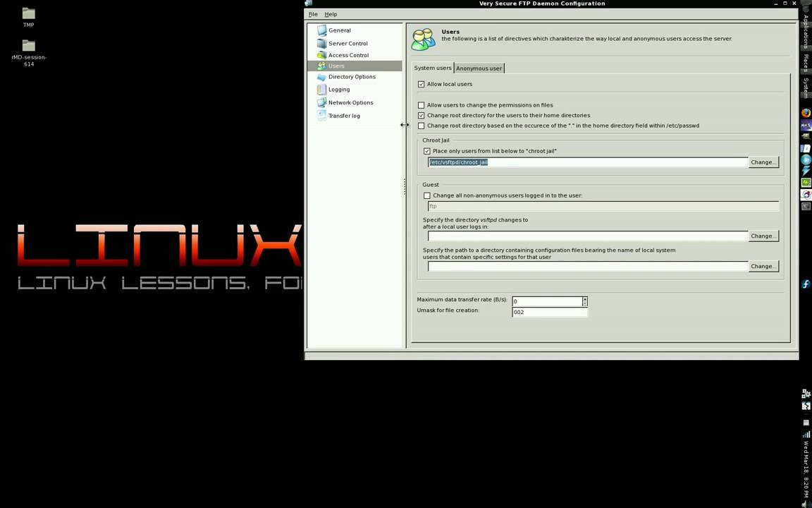Click the Server Control icon

click(321, 44)
